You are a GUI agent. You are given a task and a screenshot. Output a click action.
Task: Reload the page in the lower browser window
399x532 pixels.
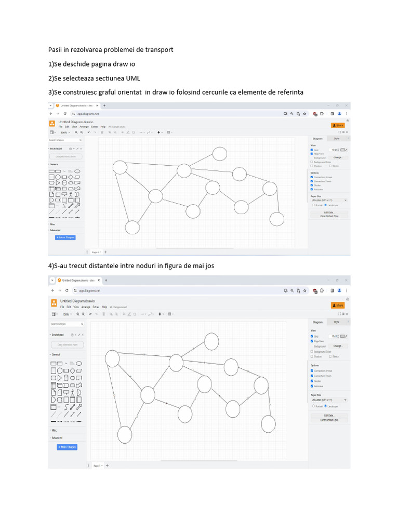click(67, 291)
